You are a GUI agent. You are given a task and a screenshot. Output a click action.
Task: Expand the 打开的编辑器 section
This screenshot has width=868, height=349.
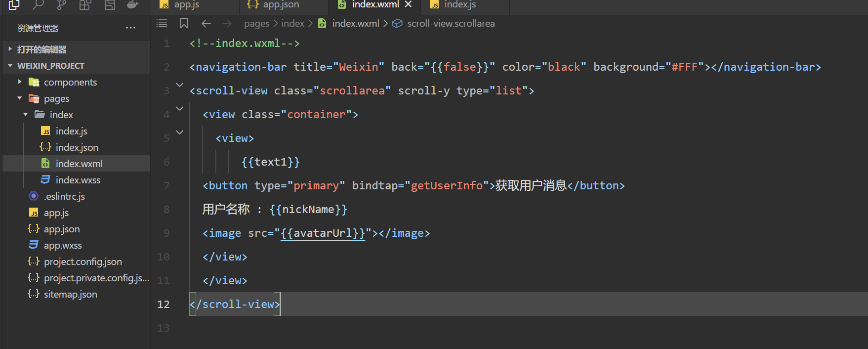(x=77, y=49)
